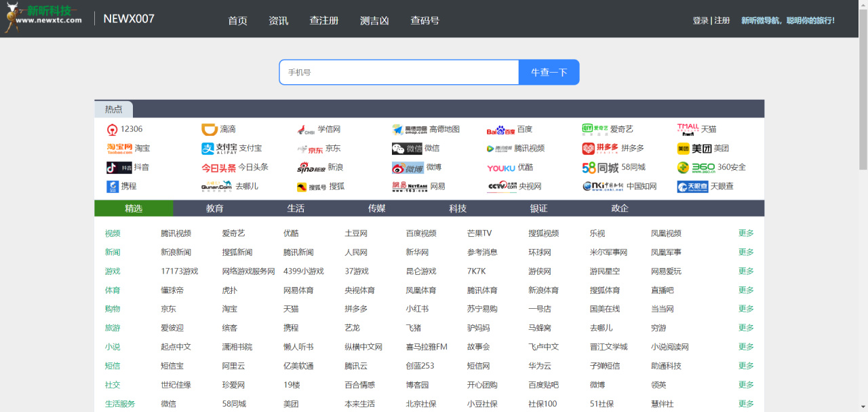Image resolution: width=868 pixels, height=412 pixels.
Task: Click the 登录 link
Action: pos(701,20)
